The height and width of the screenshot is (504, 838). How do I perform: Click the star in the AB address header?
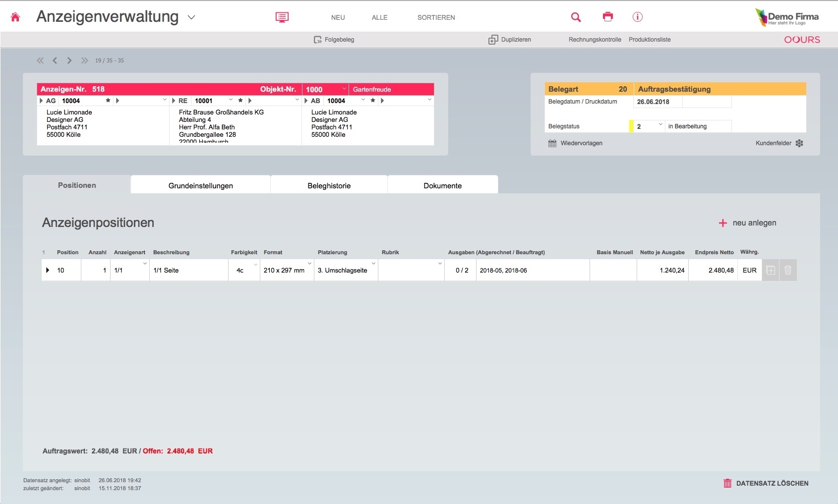[x=373, y=101]
